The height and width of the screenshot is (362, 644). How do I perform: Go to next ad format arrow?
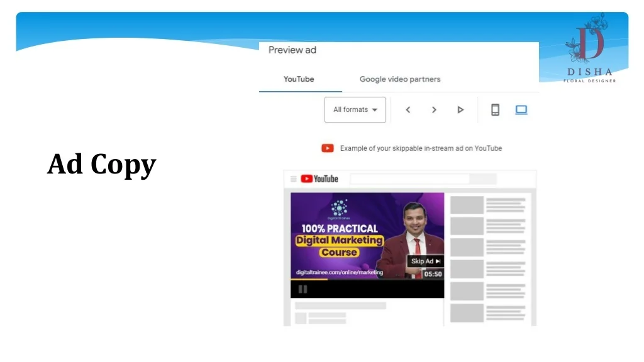[x=434, y=110]
